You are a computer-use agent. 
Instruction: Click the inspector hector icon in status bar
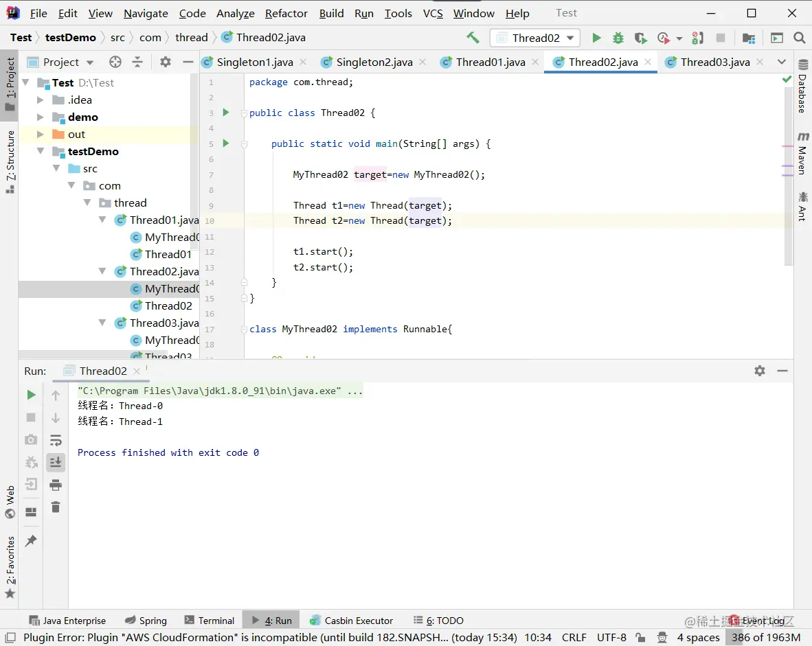click(x=662, y=637)
